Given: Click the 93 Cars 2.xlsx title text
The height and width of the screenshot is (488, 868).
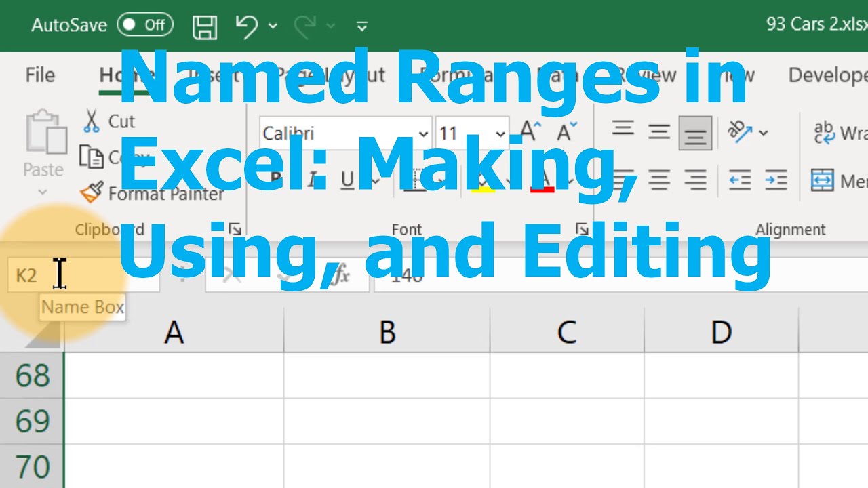Looking at the screenshot, I should [817, 25].
